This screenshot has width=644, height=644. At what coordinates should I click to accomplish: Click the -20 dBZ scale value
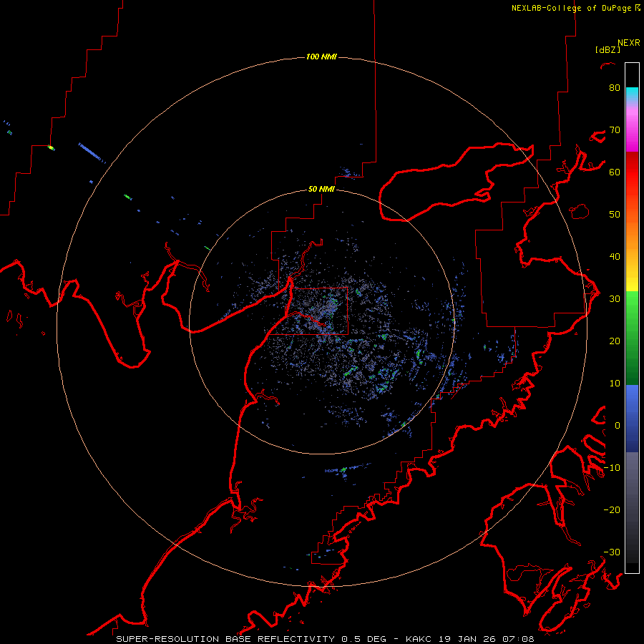[x=612, y=510]
